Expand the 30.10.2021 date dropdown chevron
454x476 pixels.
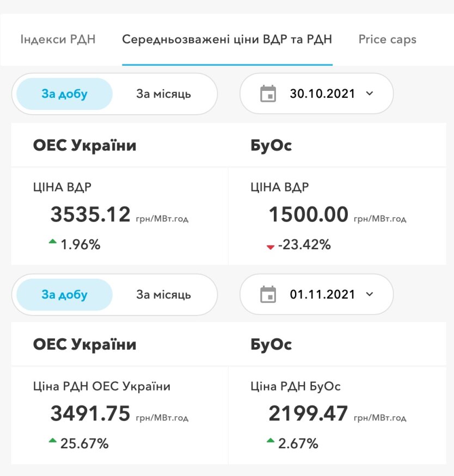[x=370, y=94]
